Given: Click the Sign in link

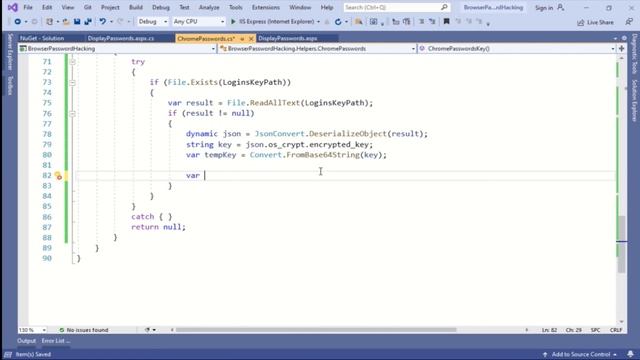Looking at the screenshot, I should pyautogui.click(x=544, y=8).
